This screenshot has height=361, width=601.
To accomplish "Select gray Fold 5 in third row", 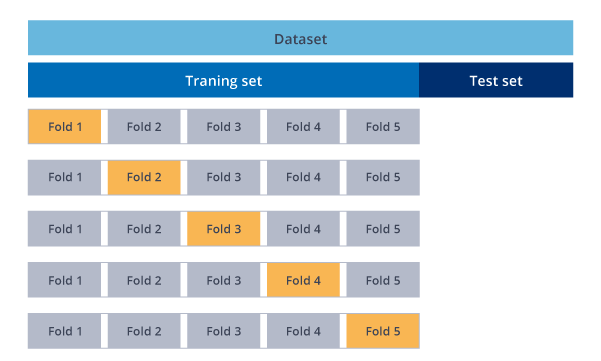I will pyautogui.click(x=383, y=229).
